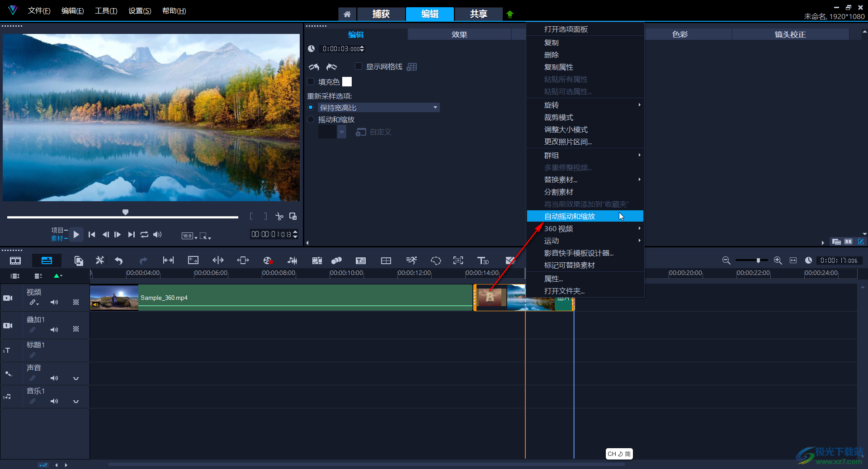Open the green add-track arrow dropdown
868x469 pixels.
[58, 275]
